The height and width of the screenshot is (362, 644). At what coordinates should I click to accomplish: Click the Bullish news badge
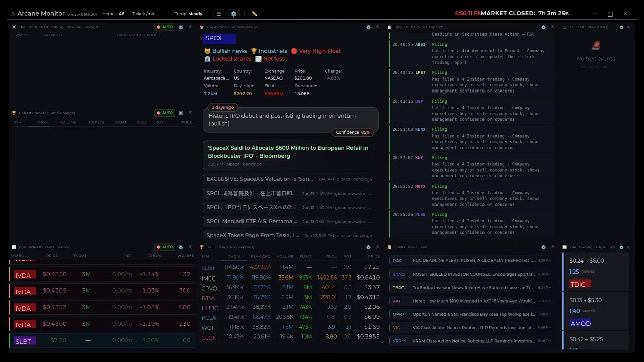click(x=225, y=51)
